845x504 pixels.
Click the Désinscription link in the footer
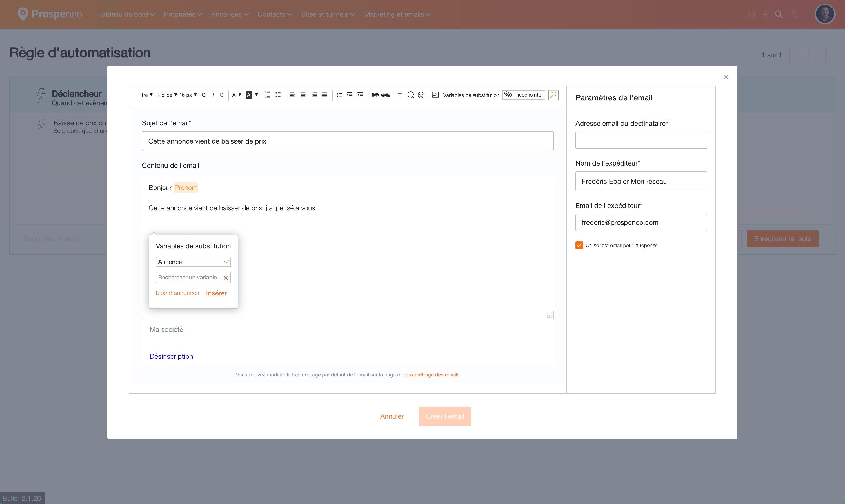(x=171, y=356)
